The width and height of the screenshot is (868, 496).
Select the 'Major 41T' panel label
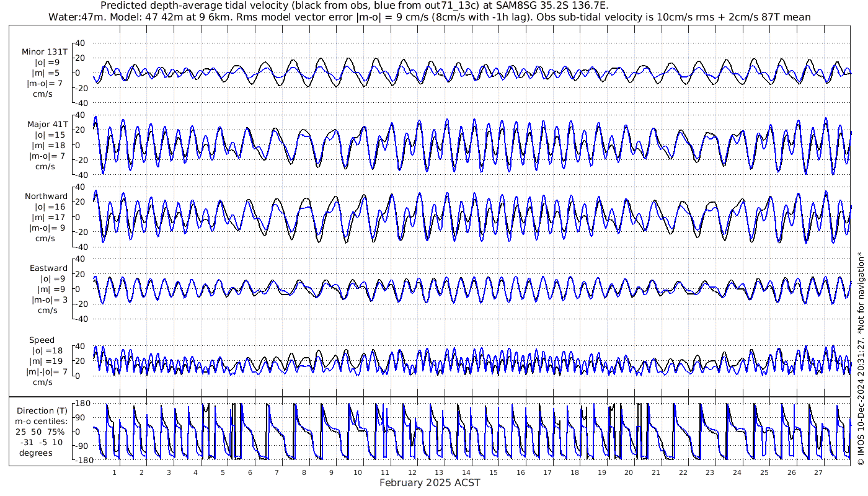pyautogui.click(x=47, y=124)
